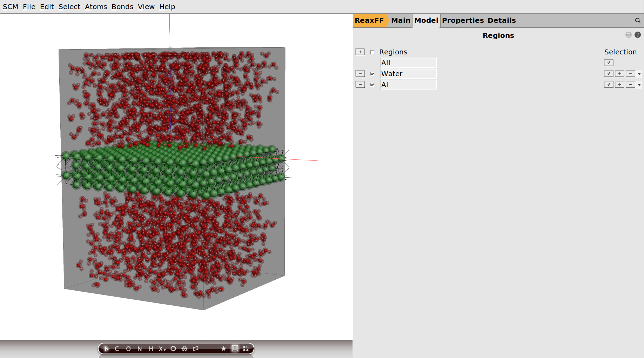Click the four-dots symmetry tool
Image resolution: width=644 pixels, height=358 pixels.
pyautogui.click(x=246, y=349)
